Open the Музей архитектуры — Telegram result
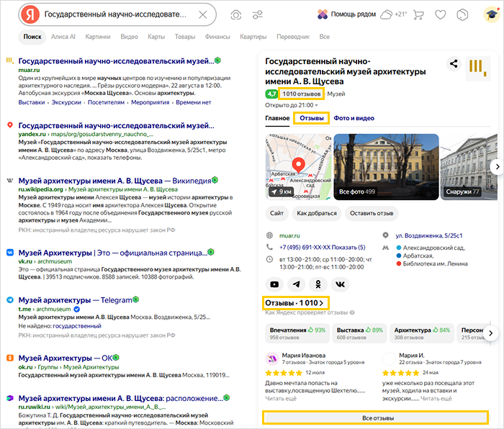Image resolution: width=504 pixels, height=429 pixels. (x=75, y=300)
